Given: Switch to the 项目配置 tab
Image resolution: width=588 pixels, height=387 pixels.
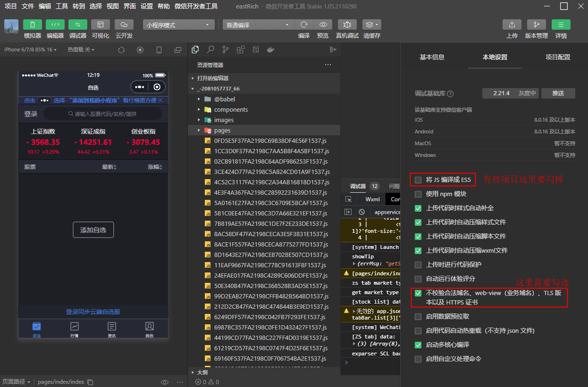Looking at the screenshot, I should point(558,57).
